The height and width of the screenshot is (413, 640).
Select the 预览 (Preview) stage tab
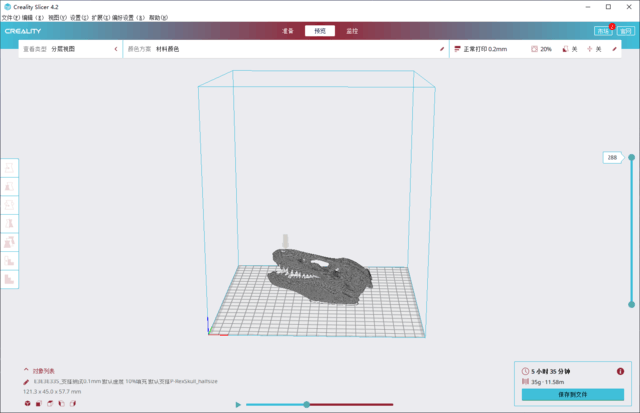320,31
